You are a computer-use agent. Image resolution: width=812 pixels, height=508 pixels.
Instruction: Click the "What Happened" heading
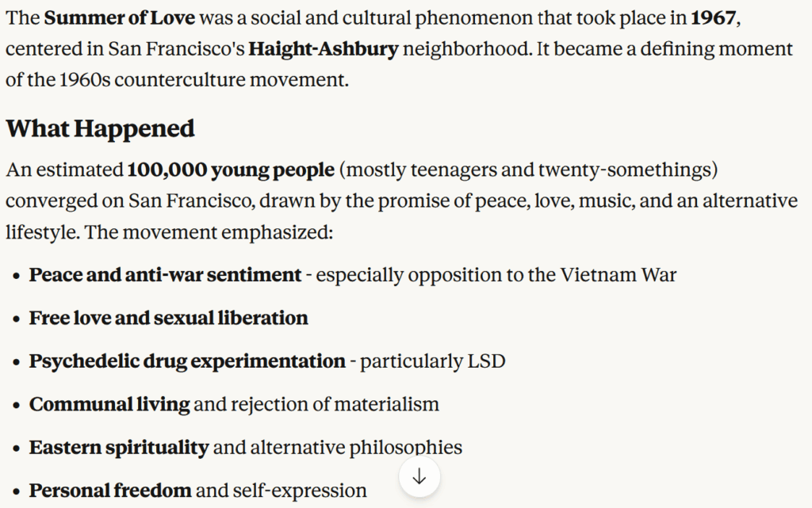click(100, 128)
